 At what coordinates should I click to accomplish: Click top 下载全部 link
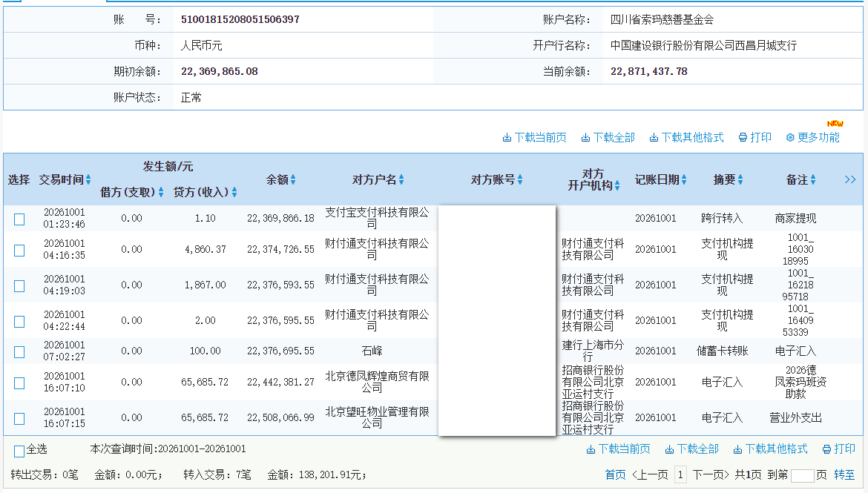608,137
